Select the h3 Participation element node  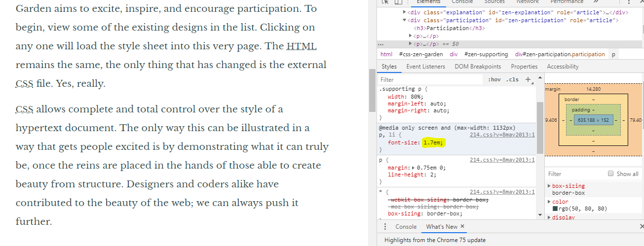click(449, 28)
